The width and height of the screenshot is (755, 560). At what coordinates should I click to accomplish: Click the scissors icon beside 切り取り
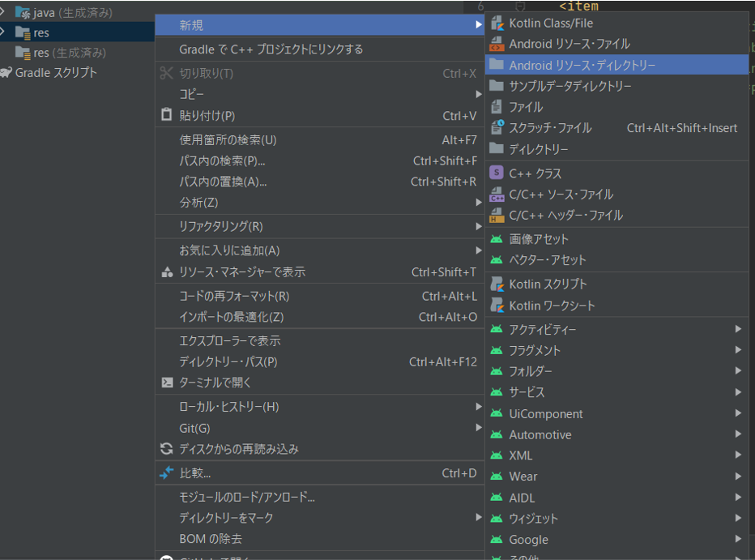(166, 73)
